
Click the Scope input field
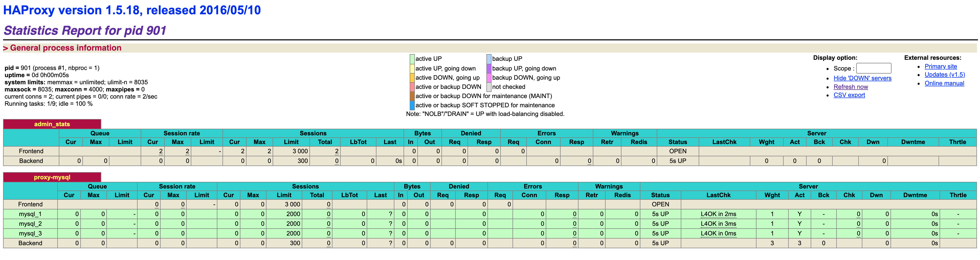pos(873,68)
